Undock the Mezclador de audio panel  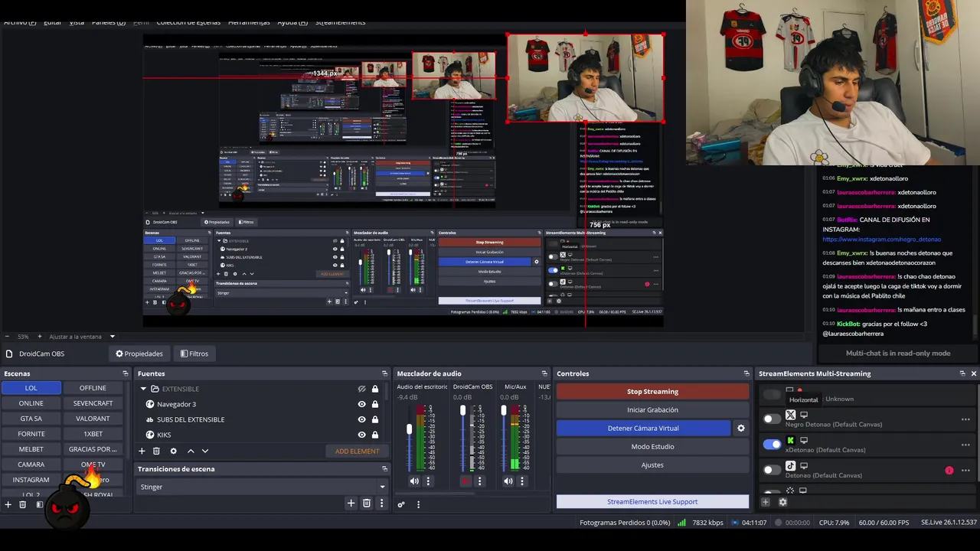[545, 373]
